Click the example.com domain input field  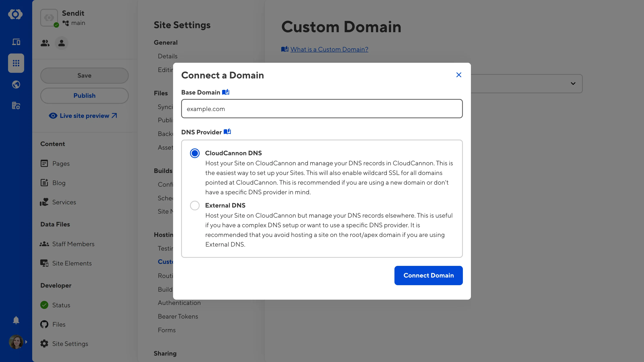[x=322, y=109]
